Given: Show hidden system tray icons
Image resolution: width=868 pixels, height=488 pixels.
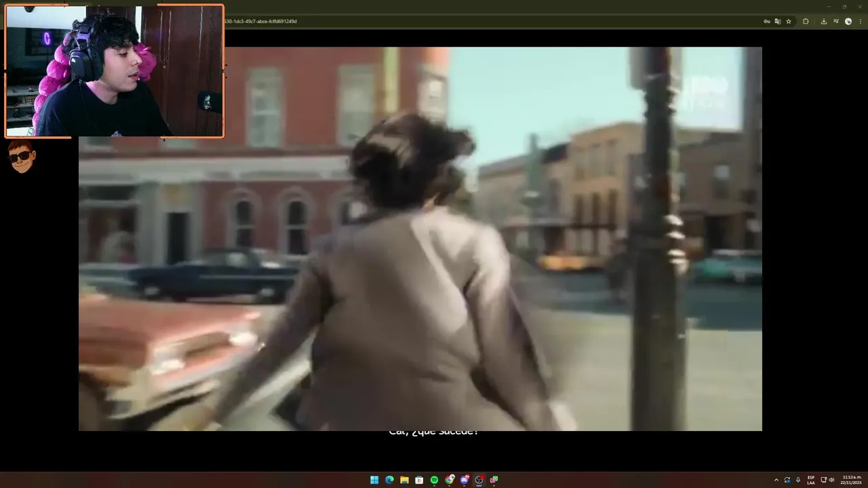Looking at the screenshot, I should pyautogui.click(x=776, y=480).
